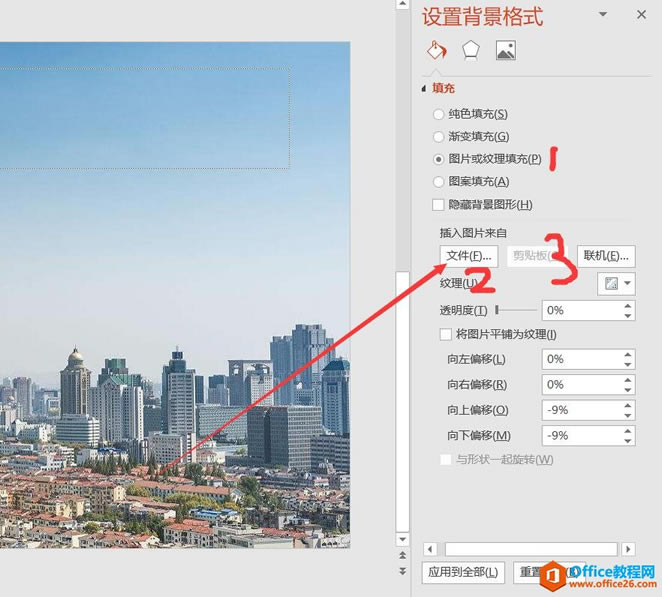Click the 透明度 slider handle

tap(497, 310)
